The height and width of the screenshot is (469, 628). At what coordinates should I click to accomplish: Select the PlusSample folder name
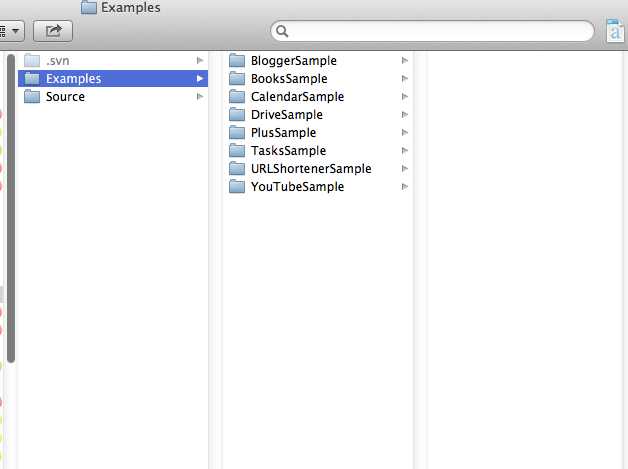[284, 133]
